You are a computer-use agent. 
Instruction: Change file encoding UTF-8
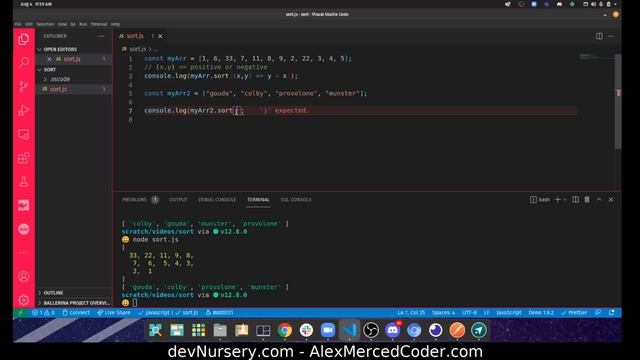[x=469, y=313]
